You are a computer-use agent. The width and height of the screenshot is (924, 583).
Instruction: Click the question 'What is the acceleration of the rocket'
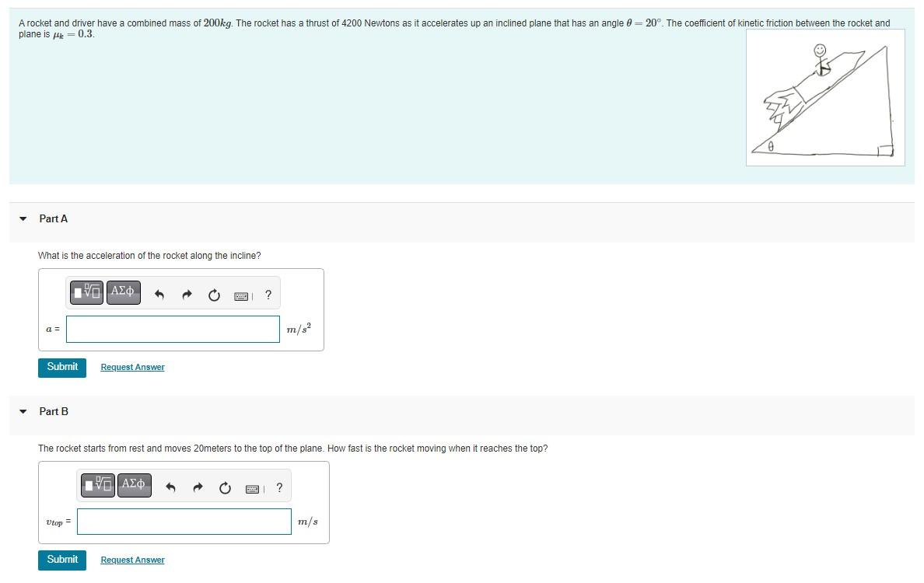[149, 256]
